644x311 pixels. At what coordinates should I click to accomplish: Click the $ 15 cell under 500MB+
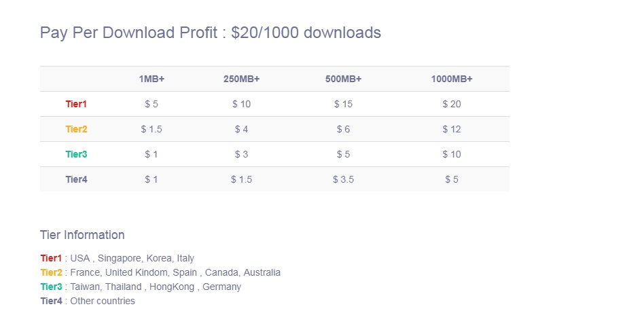pyautogui.click(x=343, y=104)
